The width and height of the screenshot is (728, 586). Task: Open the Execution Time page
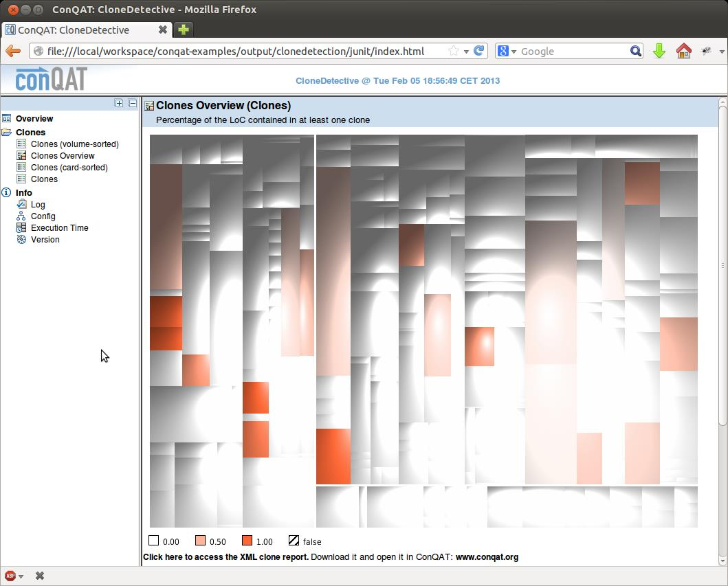pos(59,228)
